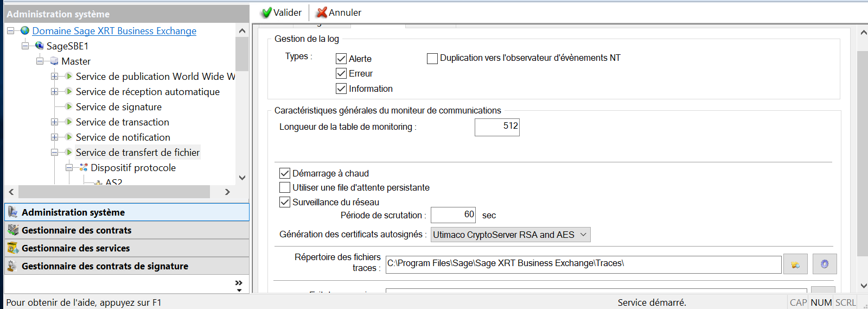Click the tree's horizontal scrollbar right arrow
Viewport: 868px width, 309px height.
tap(227, 192)
